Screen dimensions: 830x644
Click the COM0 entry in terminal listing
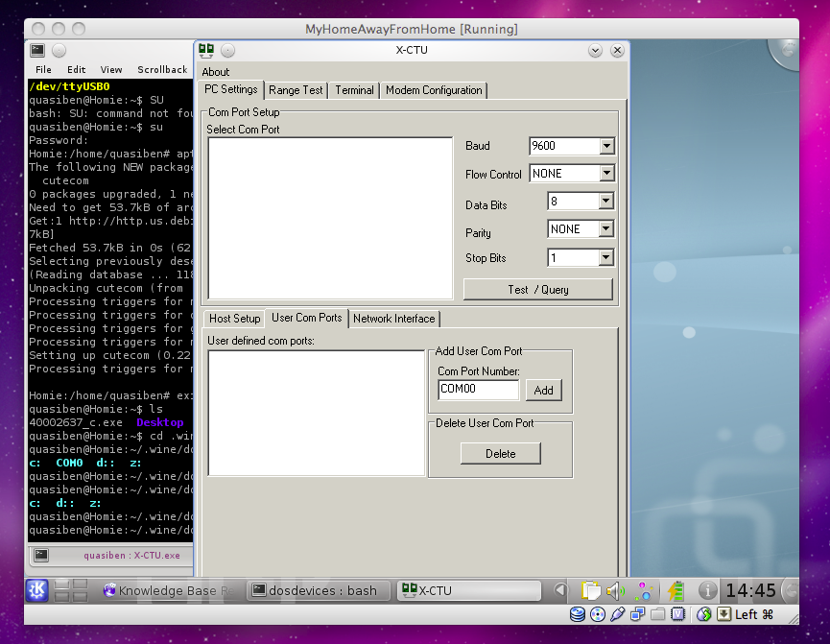[x=69, y=463]
